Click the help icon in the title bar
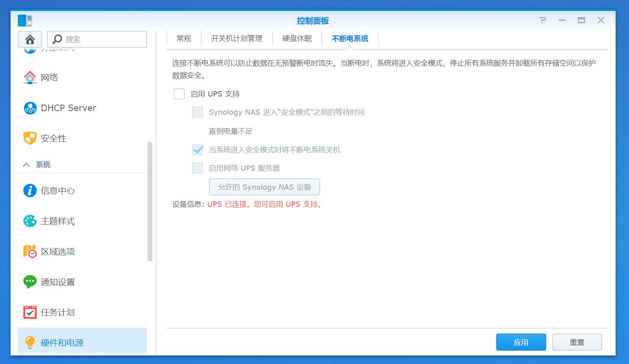This screenshot has height=364, width=629. click(x=543, y=20)
